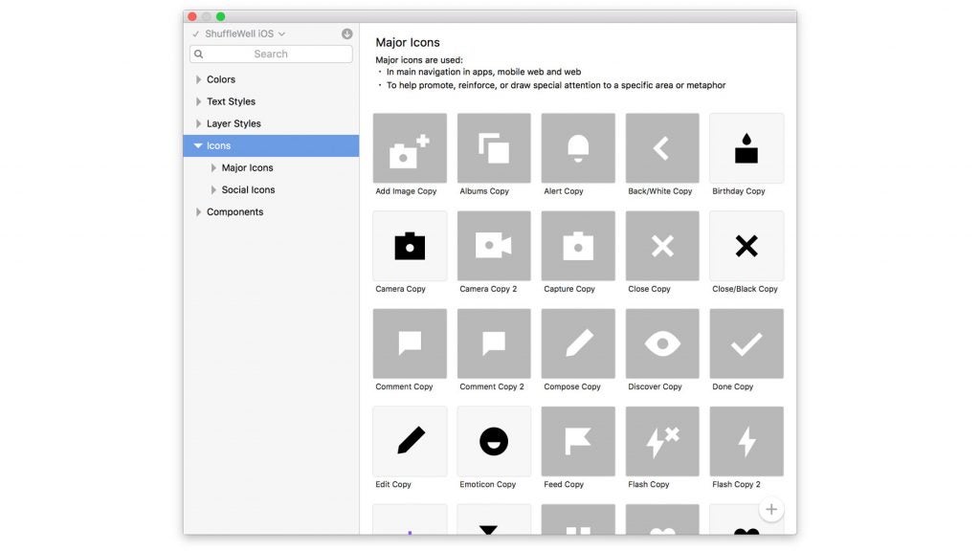This screenshot has width=980, height=551.
Task: Select the Birthday Copy candle icon
Action: (x=746, y=148)
